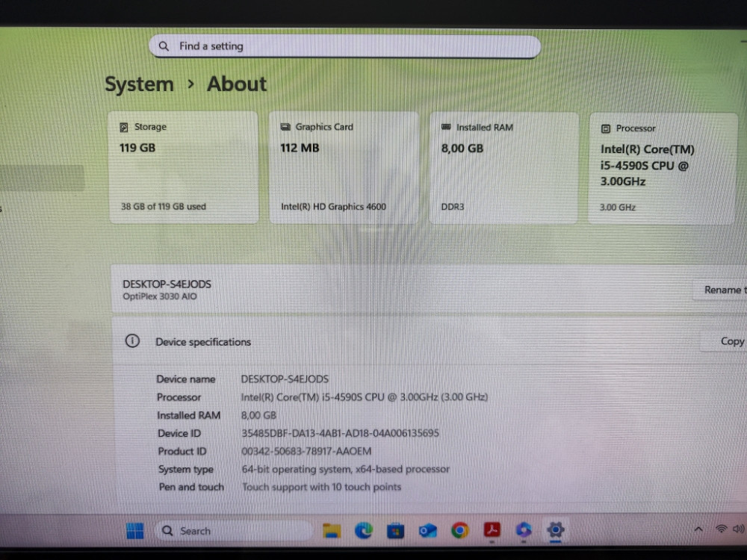The width and height of the screenshot is (747, 560).
Task: Click Touch support with 10 touch points
Action: 321,487
